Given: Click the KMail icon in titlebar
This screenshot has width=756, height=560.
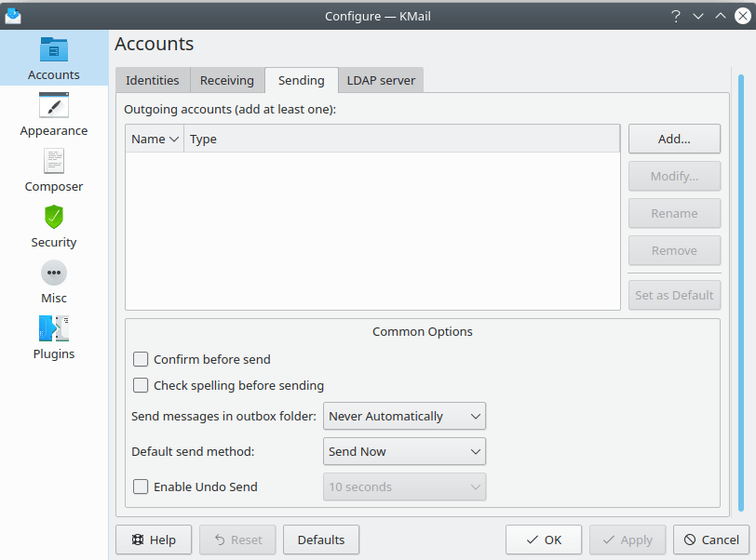Looking at the screenshot, I should pyautogui.click(x=12, y=15).
